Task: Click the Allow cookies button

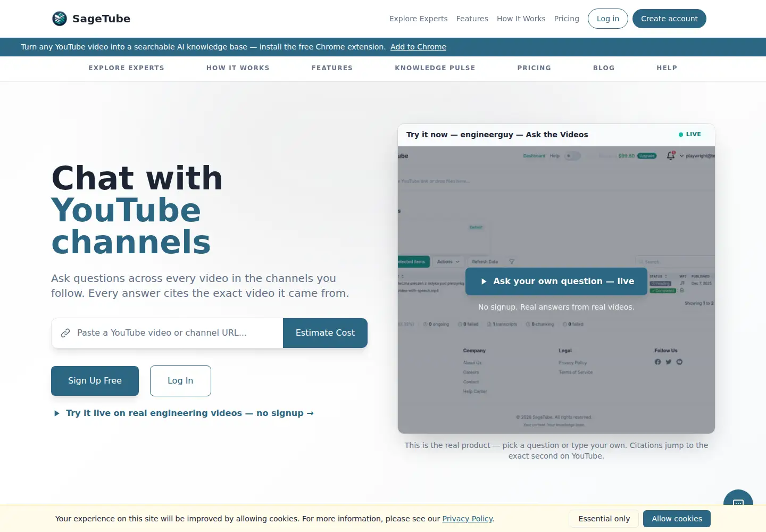Action: 677,519
